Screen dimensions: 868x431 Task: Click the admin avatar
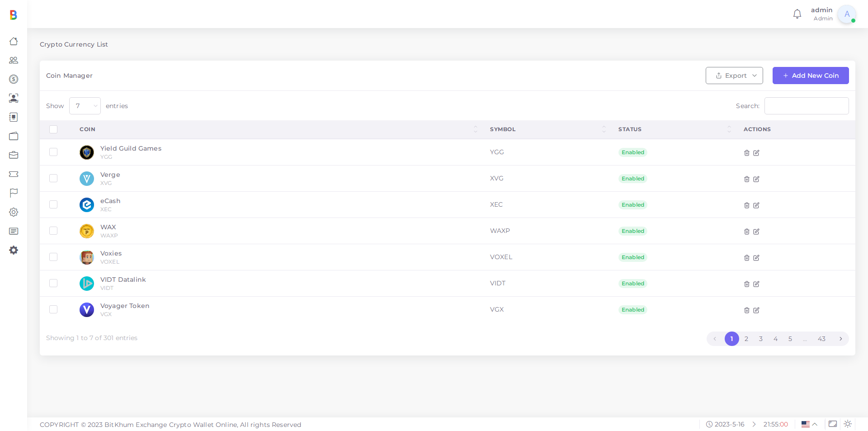tap(847, 14)
